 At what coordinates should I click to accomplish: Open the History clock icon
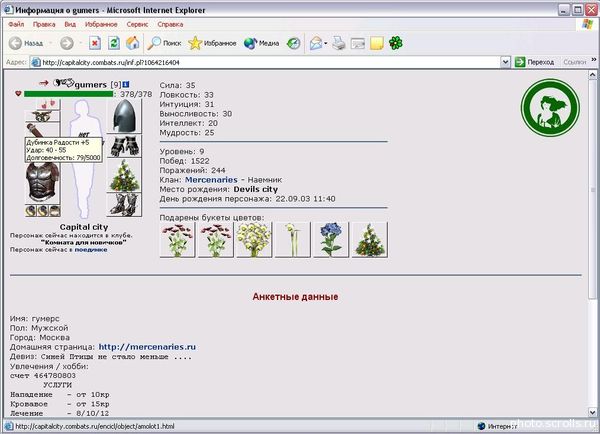(293, 43)
